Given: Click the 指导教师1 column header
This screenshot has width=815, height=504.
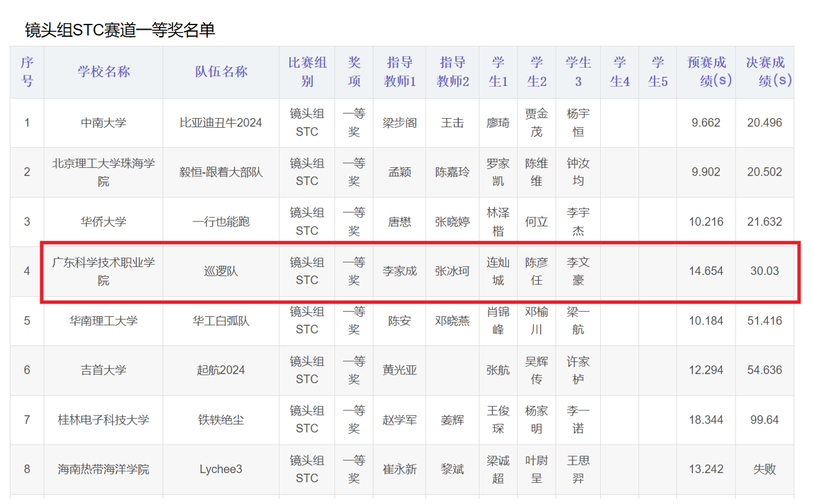Looking at the screenshot, I should pos(400,72).
